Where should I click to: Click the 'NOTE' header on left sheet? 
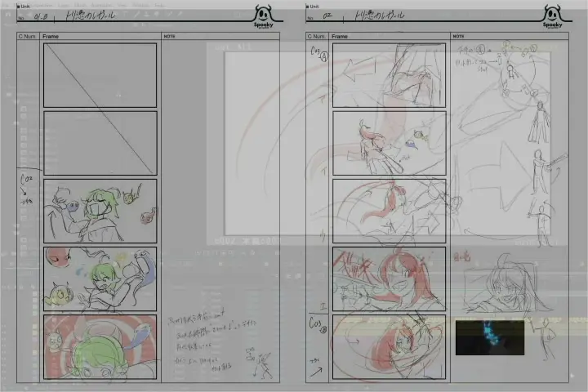point(170,37)
